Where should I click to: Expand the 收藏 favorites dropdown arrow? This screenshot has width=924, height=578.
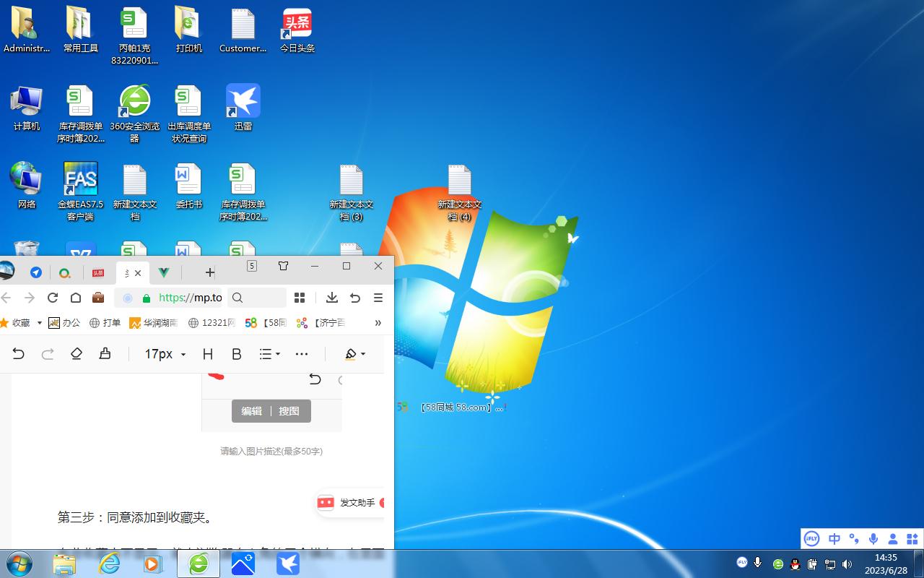pyautogui.click(x=39, y=323)
